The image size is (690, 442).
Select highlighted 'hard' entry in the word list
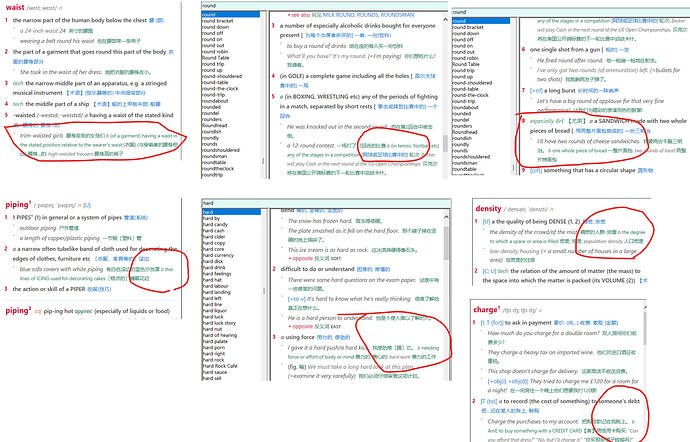[231, 212]
